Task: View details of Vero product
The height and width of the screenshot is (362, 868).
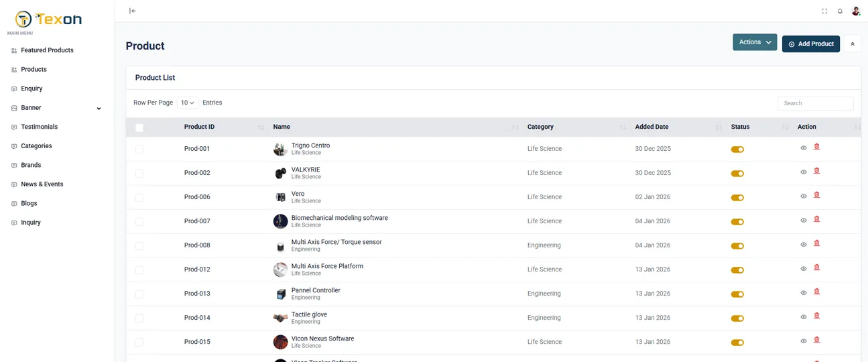Action: point(804,196)
